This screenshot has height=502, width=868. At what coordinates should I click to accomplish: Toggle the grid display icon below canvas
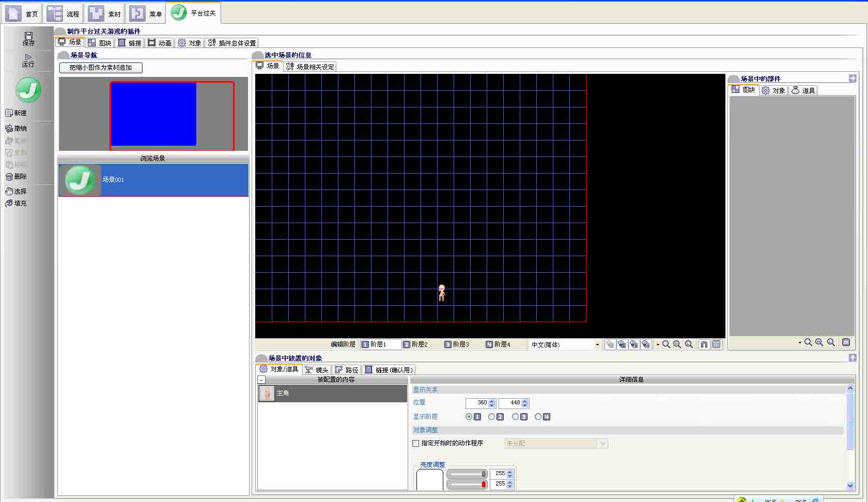pyautogui.click(x=717, y=344)
